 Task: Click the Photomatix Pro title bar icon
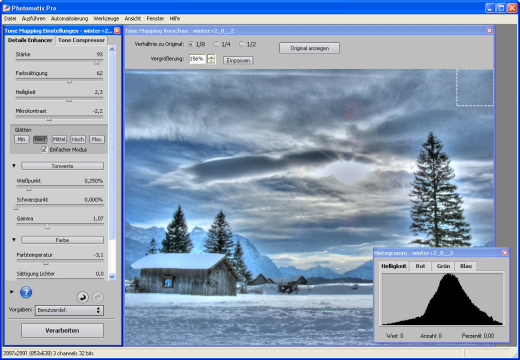coord(6,8)
